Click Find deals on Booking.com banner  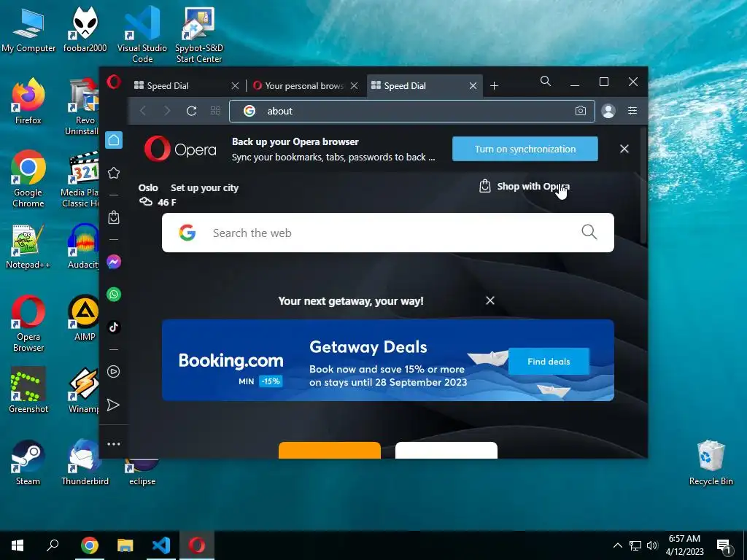[x=549, y=362]
